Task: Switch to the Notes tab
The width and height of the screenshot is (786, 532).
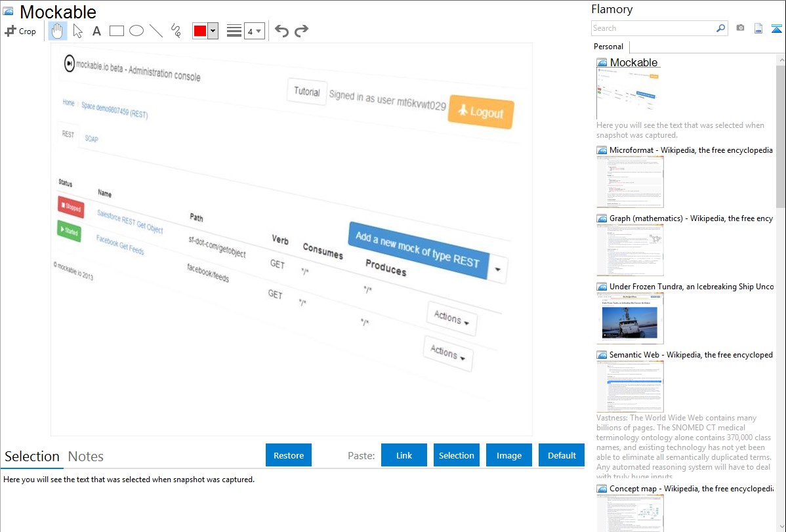Action: tap(86, 457)
